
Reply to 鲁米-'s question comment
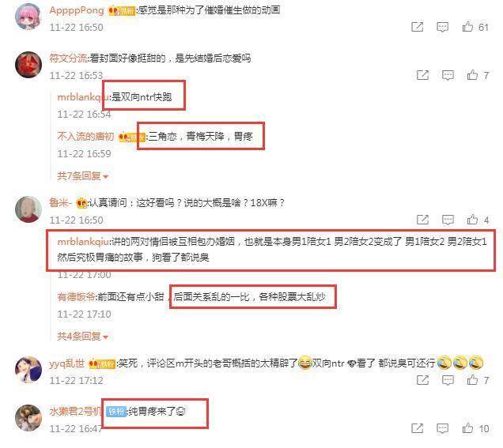pyautogui.click(x=448, y=220)
